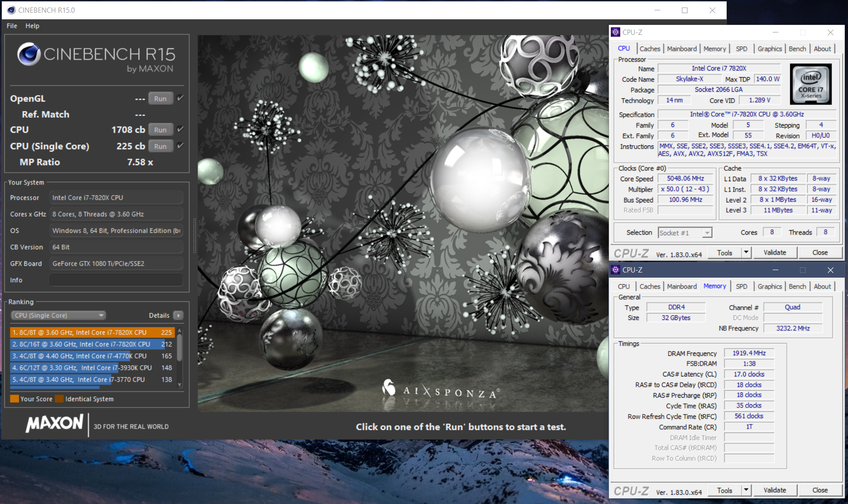Open Graphics tab in lower CPU-Z window
Image resolution: width=848 pixels, height=504 pixels.
[x=770, y=286]
